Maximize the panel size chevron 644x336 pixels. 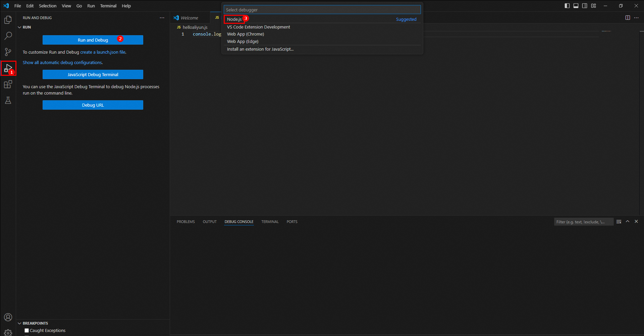[x=628, y=222]
